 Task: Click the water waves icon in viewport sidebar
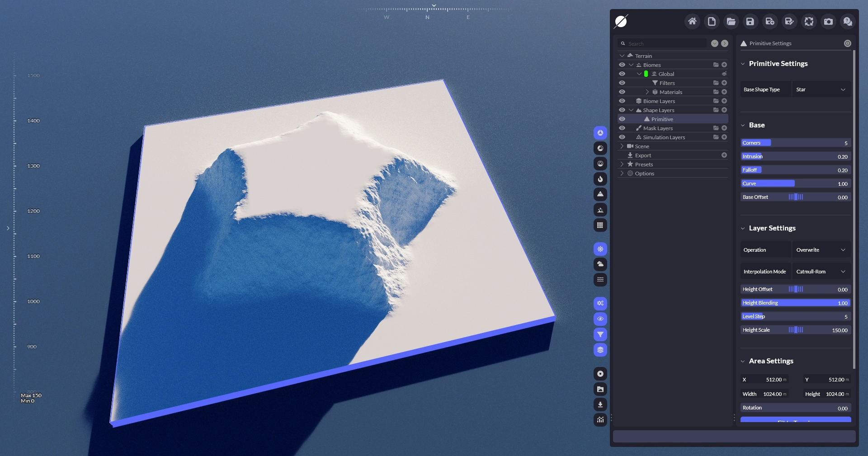[600, 280]
